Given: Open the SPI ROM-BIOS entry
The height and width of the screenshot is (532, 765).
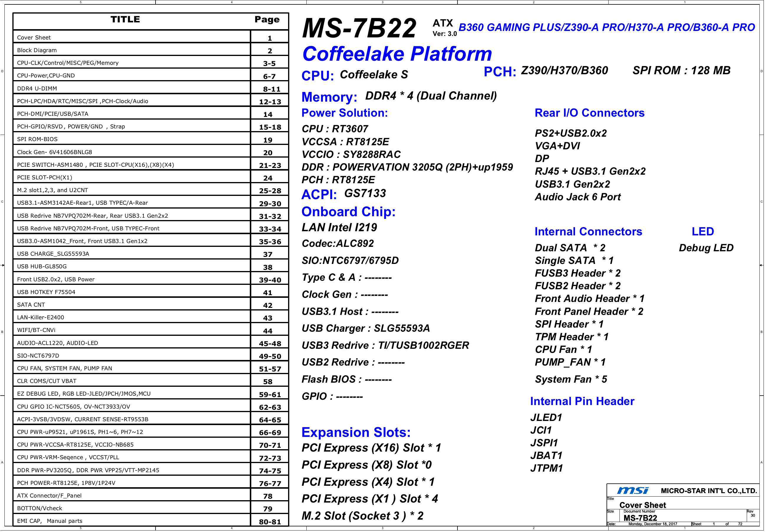Looking at the screenshot, I should pyautogui.click(x=151, y=139).
